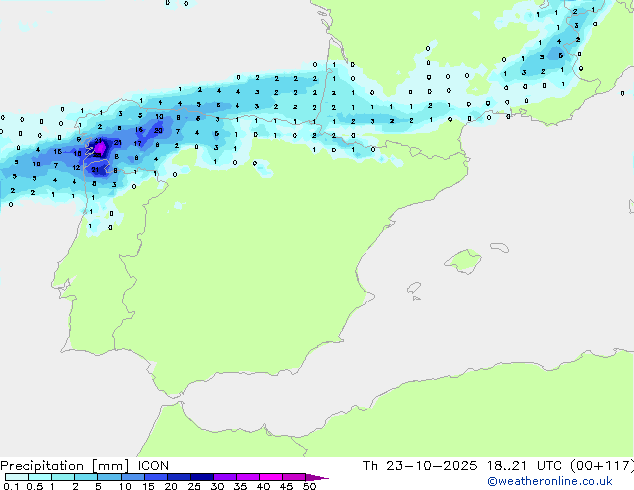Click the magenta precipitation maximum over Galicia
634x490 pixels.
(100, 148)
